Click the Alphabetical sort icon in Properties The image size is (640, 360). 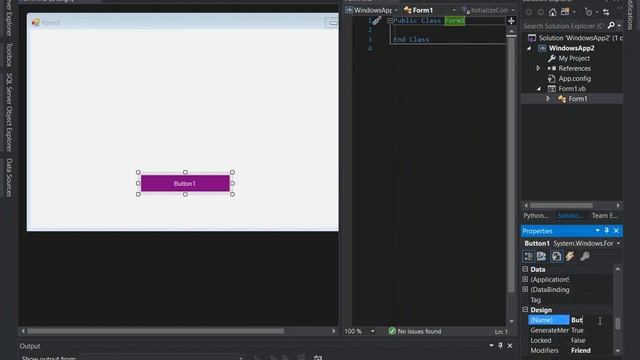(x=542, y=256)
